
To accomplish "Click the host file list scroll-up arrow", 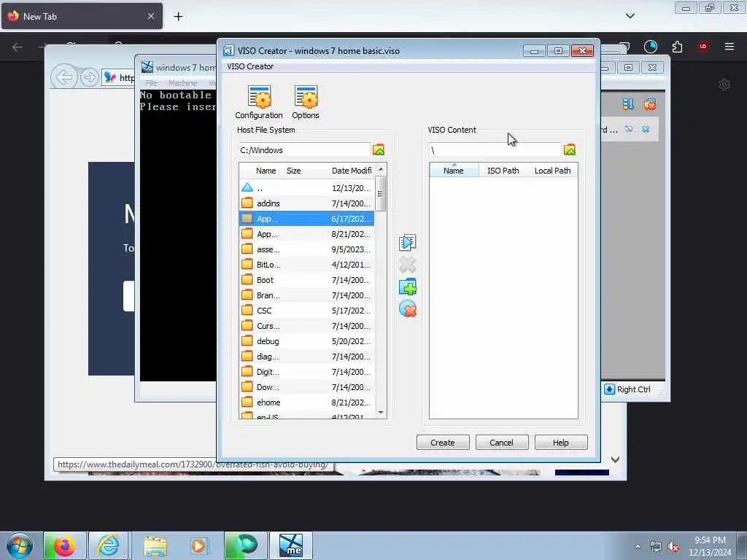I will click(x=380, y=169).
